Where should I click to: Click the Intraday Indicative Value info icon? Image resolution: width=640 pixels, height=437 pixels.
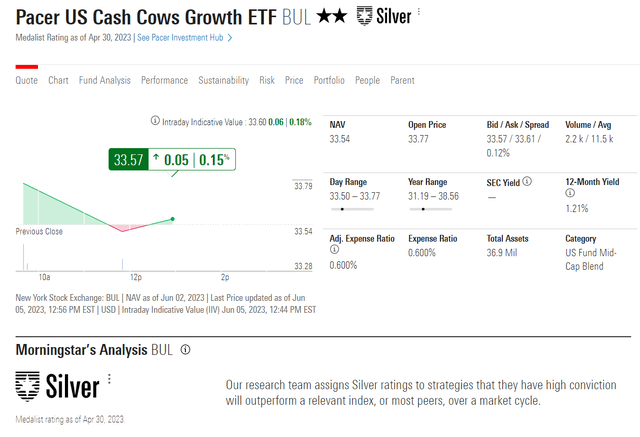point(155,120)
